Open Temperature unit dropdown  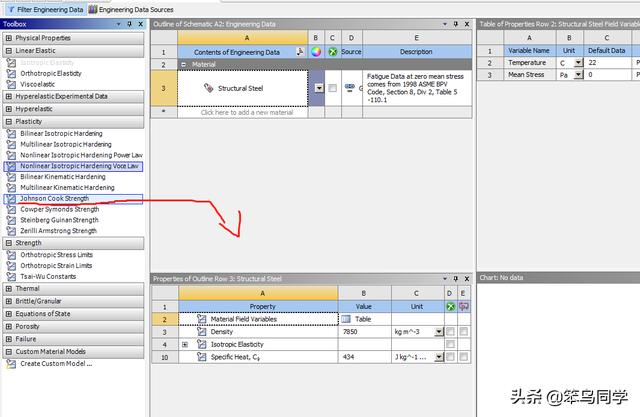(576, 62)
